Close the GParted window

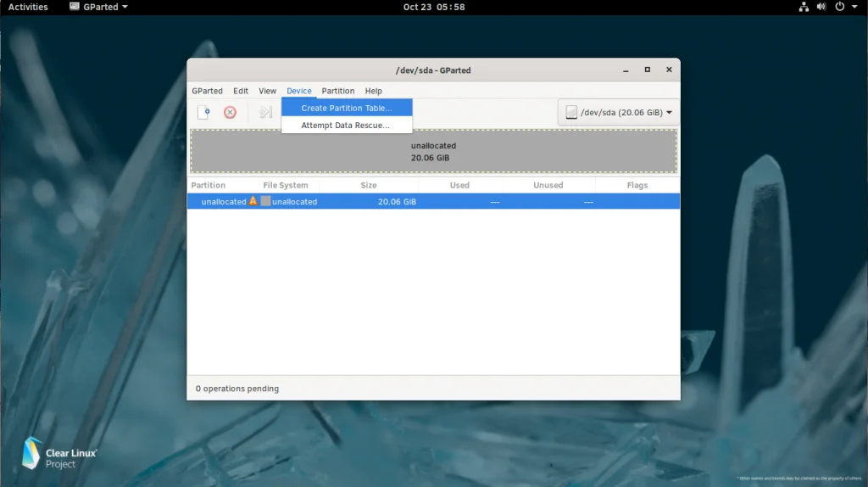tap(669, 70)
